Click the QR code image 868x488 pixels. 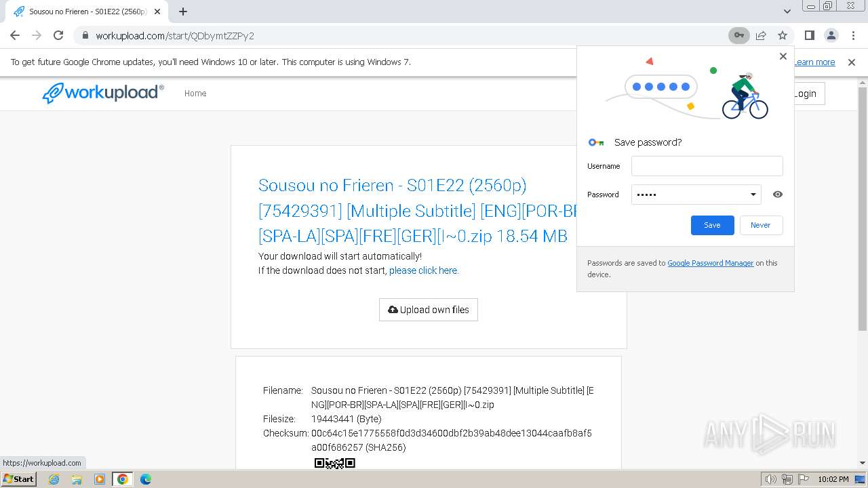(335, 463)
